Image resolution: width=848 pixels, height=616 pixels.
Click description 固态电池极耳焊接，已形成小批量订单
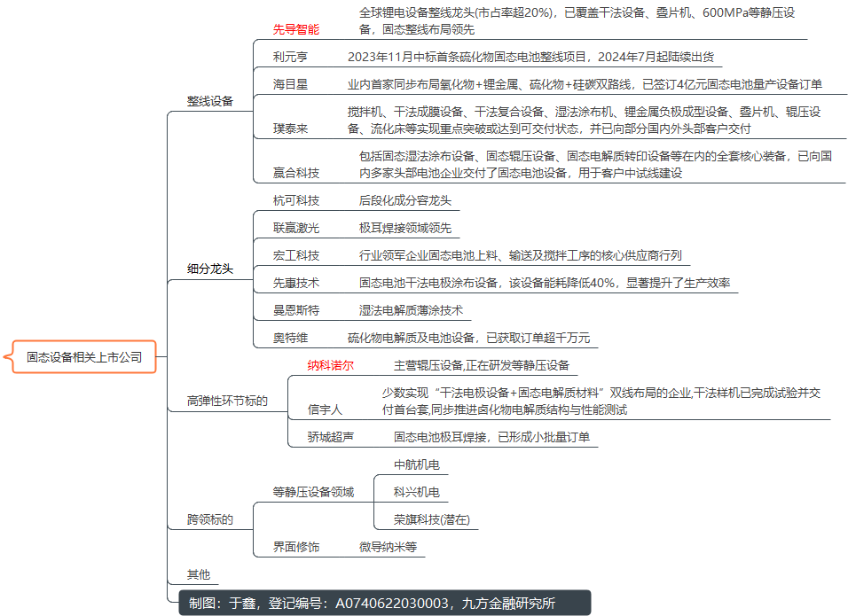pyautogui.click(x=491, y=437)
